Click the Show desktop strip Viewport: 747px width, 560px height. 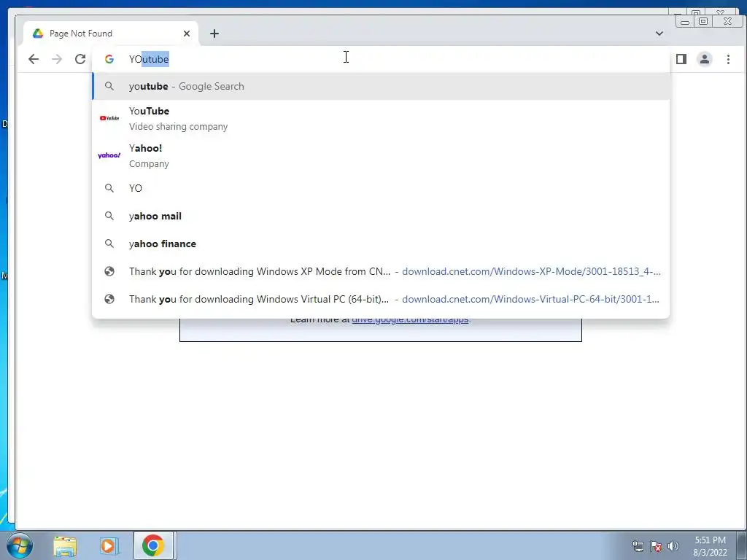point(742,545)
